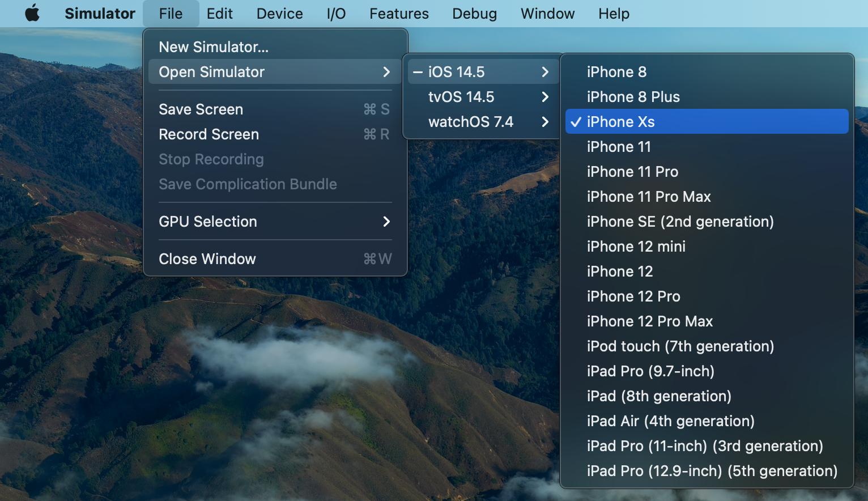Viewport: 868px width, 501px height.
Task: Select iPad Pro (12.9-inch) (5th generation)
Action: 707,471
